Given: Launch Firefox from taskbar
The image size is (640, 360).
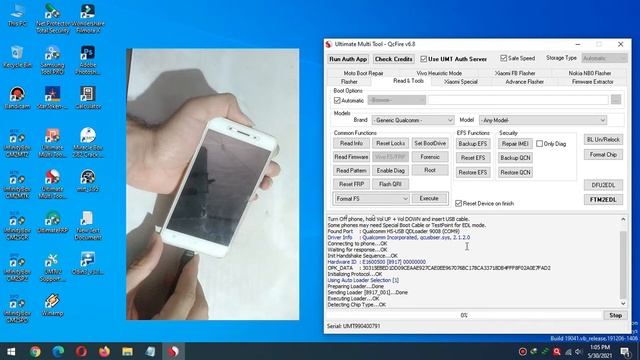Looking at the screenshot, I should pos(104,351).
